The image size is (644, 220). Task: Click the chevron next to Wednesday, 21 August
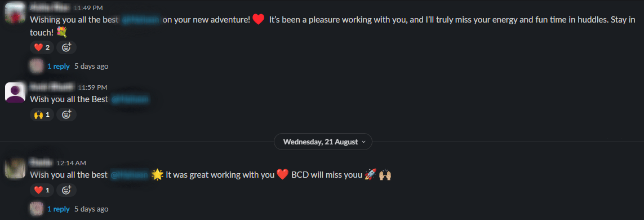click(x=363, y=142)
